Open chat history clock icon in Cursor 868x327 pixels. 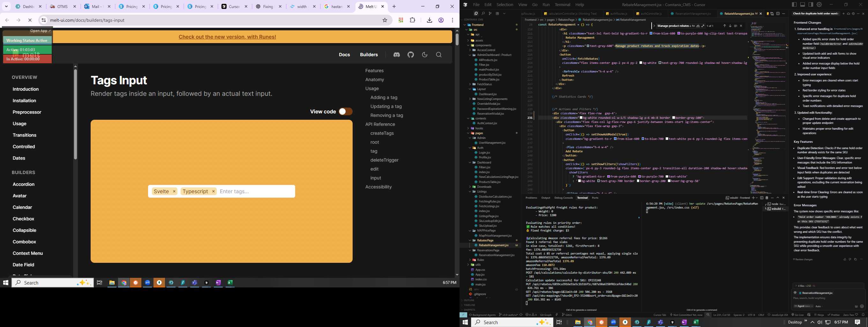[x=853, y=14]
